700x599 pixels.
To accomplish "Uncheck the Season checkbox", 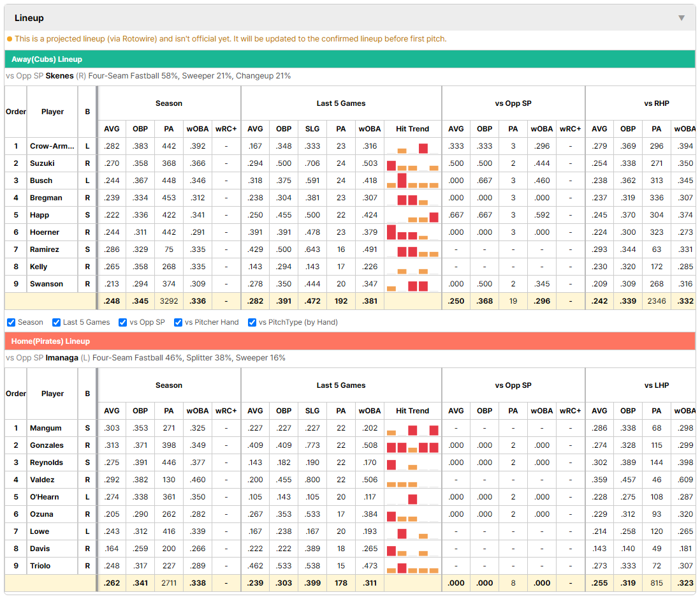I will click(11, 323).
